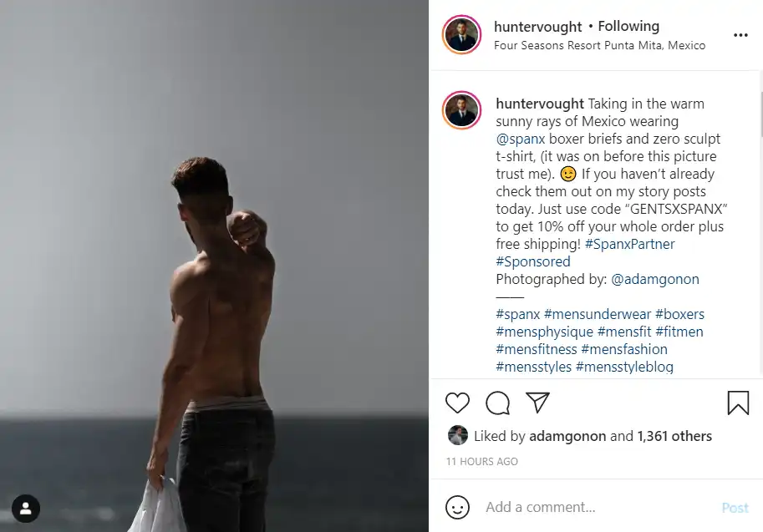Click the Post comment button
Viewport: 763px width, 532px height.
735,508
